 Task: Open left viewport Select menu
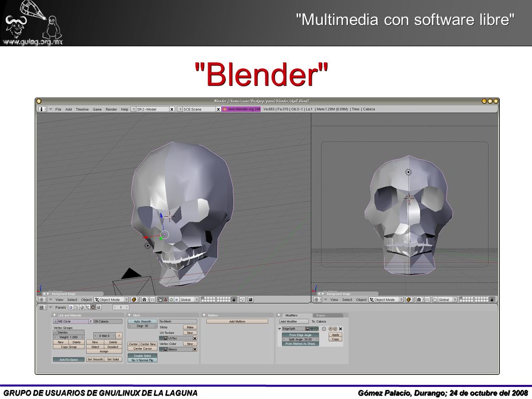(x=72, y=300)
